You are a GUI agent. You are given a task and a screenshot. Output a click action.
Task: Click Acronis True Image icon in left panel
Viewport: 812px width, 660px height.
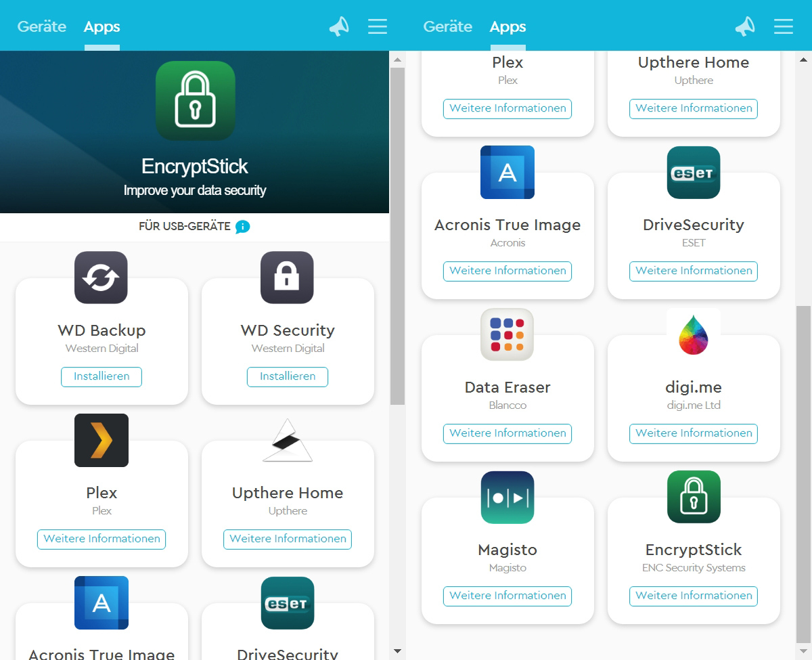click(101, 602)
